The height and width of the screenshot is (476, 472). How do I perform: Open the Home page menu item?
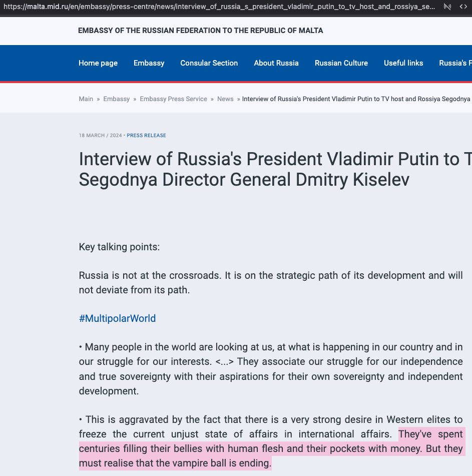[x=98, y=63]
